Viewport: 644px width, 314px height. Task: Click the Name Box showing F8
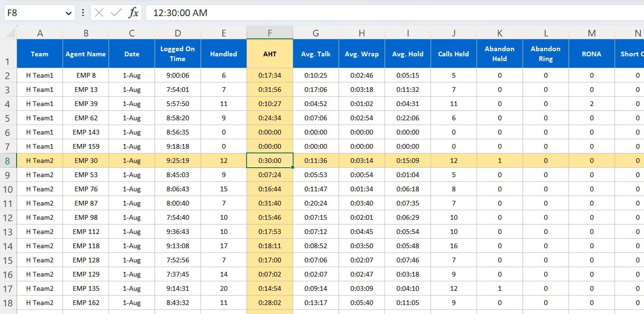pyautogui.click(x=33, y=13)
